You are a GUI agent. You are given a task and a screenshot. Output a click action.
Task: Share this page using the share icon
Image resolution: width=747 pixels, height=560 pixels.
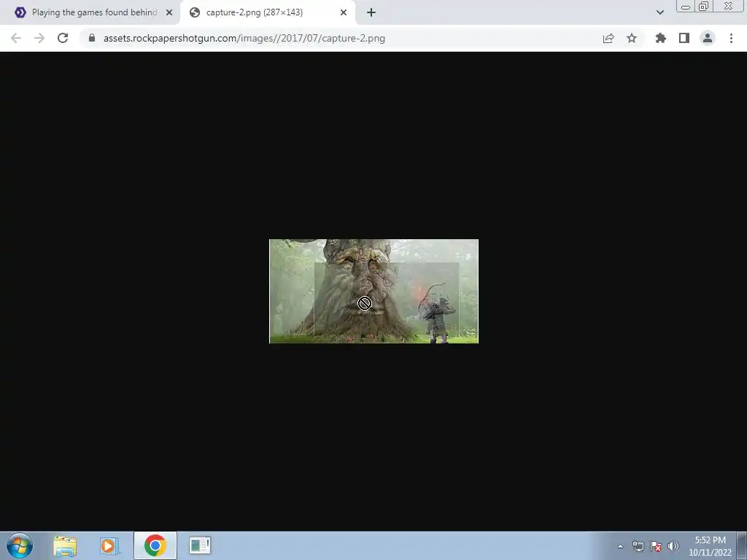608,39
